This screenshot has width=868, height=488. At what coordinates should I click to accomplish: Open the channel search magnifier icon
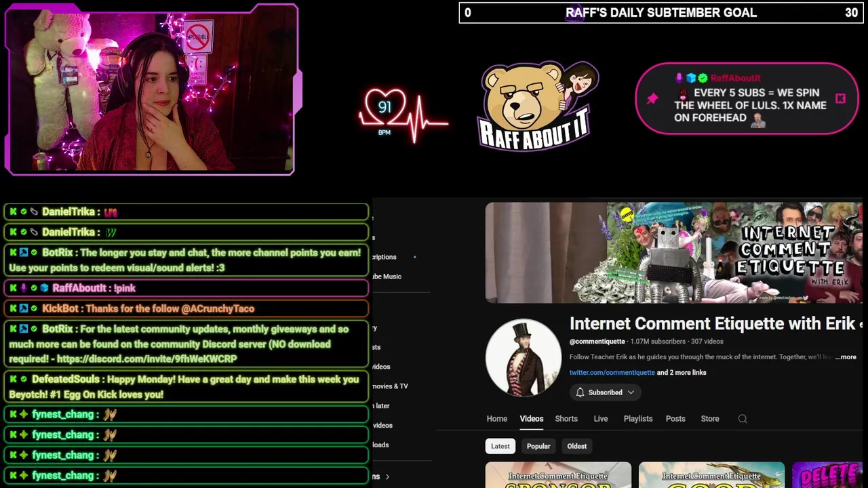click(x=743, y=419)
